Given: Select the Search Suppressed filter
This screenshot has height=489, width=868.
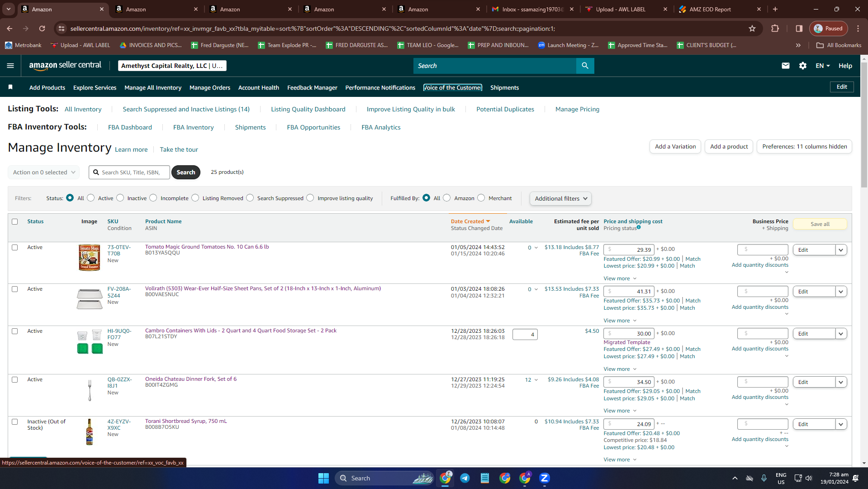Looking at the screenshot, I should [x=250, y=198].
